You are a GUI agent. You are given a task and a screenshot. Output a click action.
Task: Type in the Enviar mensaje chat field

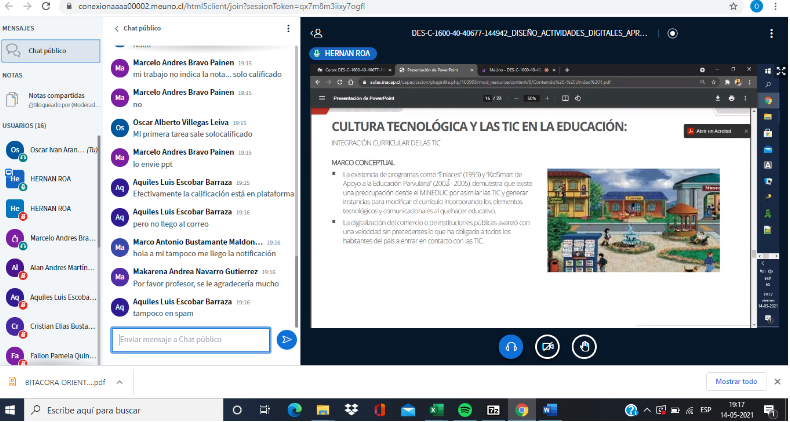coord(190,340)
